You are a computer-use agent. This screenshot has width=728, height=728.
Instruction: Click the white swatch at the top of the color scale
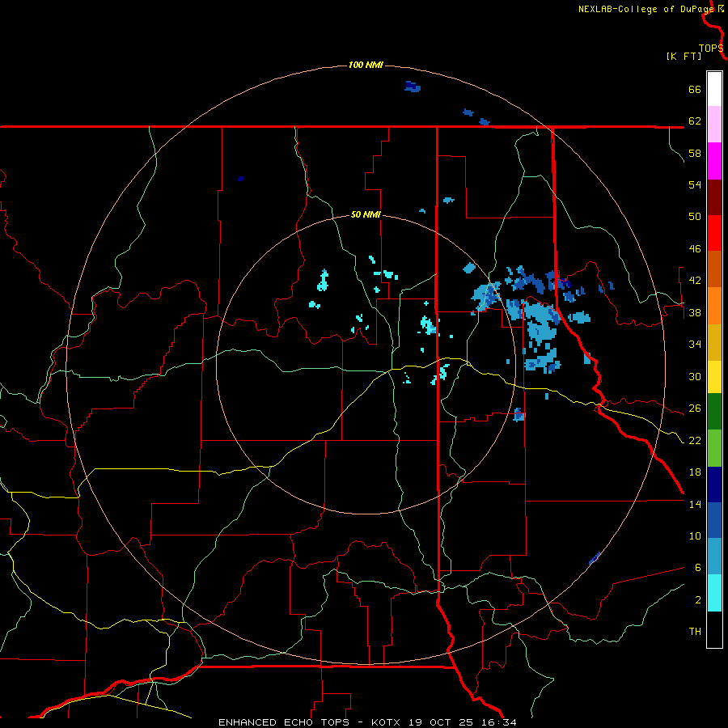click(x=714, y=89)
